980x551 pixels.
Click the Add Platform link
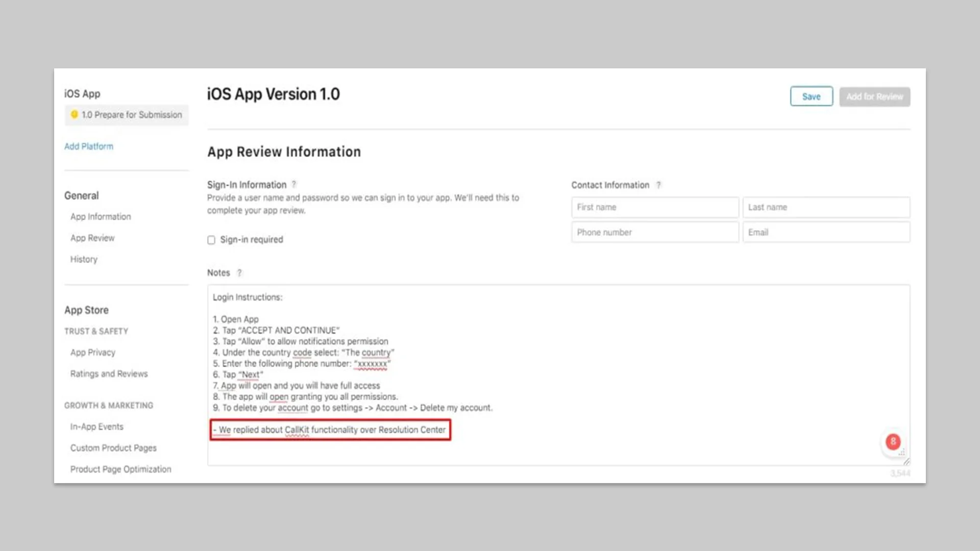point(89,146)
